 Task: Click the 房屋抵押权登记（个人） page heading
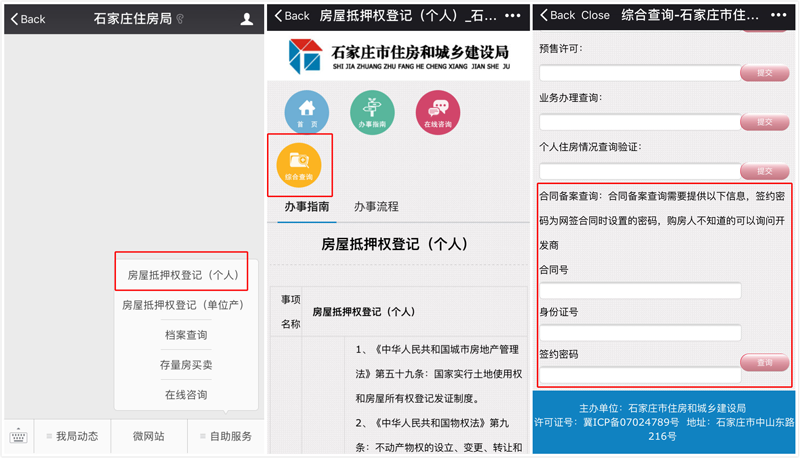394,244
